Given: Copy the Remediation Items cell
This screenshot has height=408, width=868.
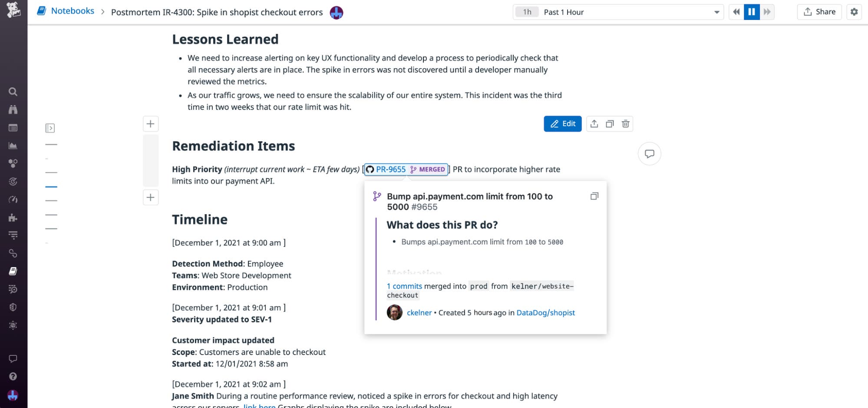Looking at the screenshot, I should tap(610, 123).
